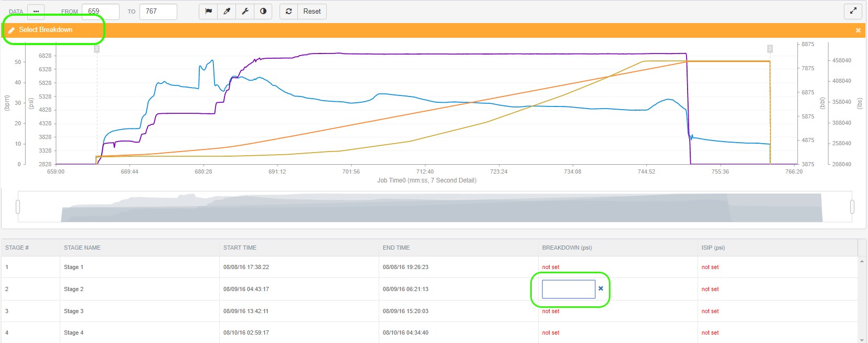Click the stage 2 start marker on chart
The image size is (868, 343).
tap(97, 49)
